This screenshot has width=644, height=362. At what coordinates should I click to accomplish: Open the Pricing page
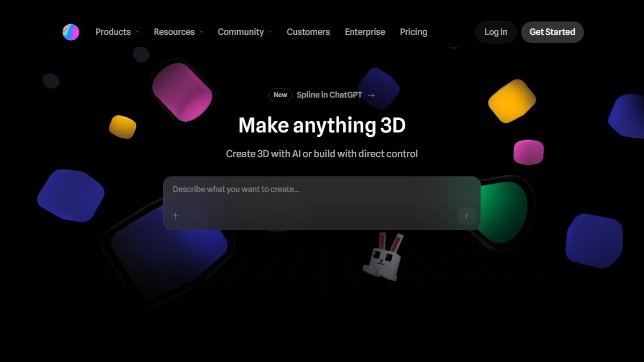coord(414,32)
